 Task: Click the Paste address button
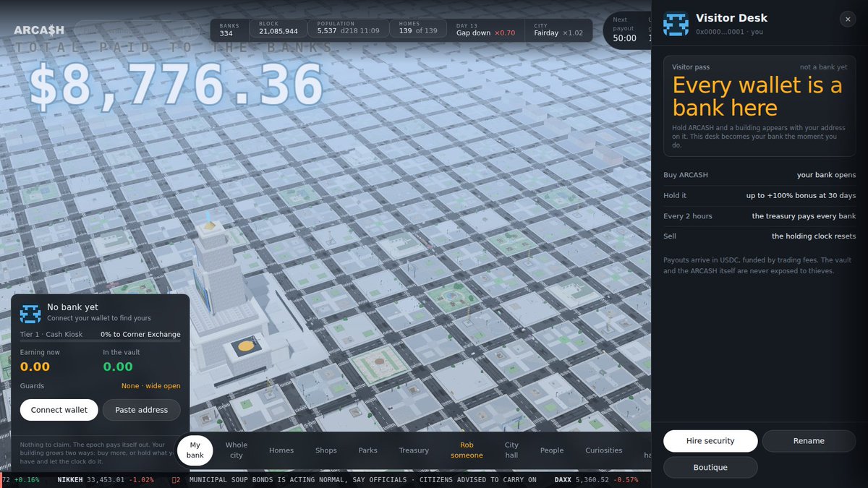pos(142,410)
